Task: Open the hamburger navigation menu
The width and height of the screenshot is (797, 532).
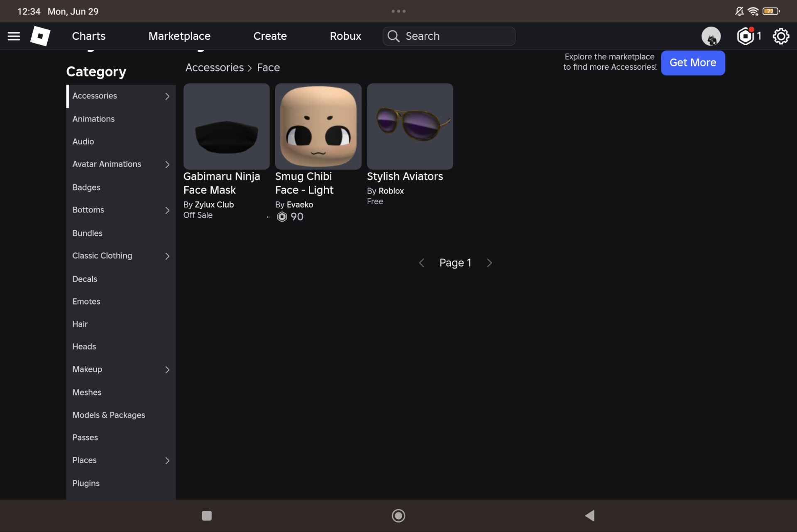Action: point(14,36)
